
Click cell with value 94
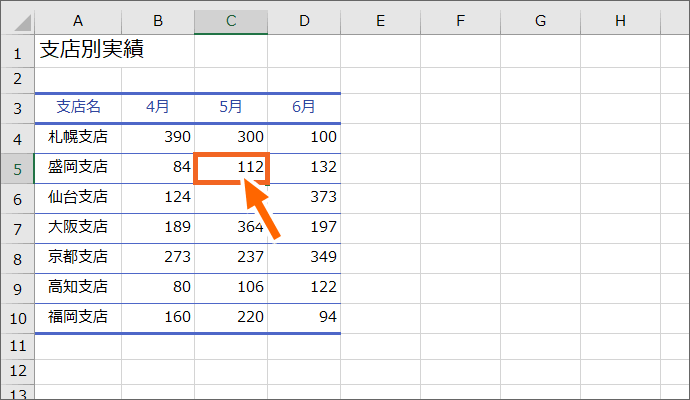(304, 318)
